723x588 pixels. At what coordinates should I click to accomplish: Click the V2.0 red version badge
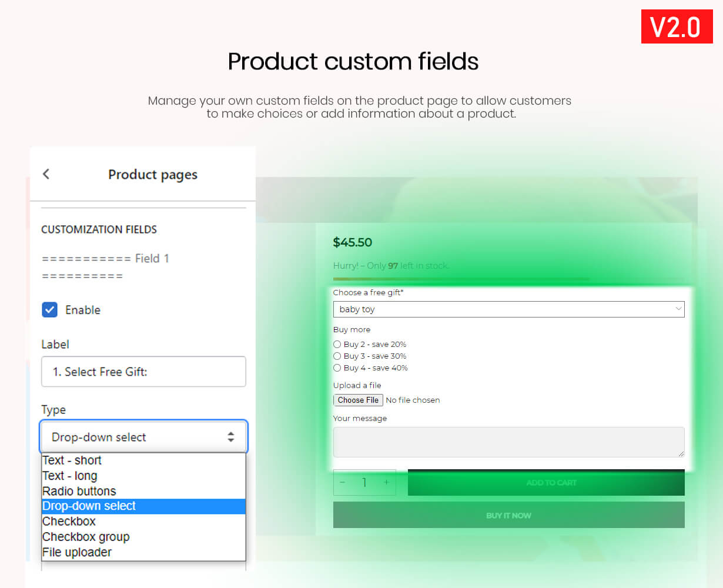click(x=677, y=26)
